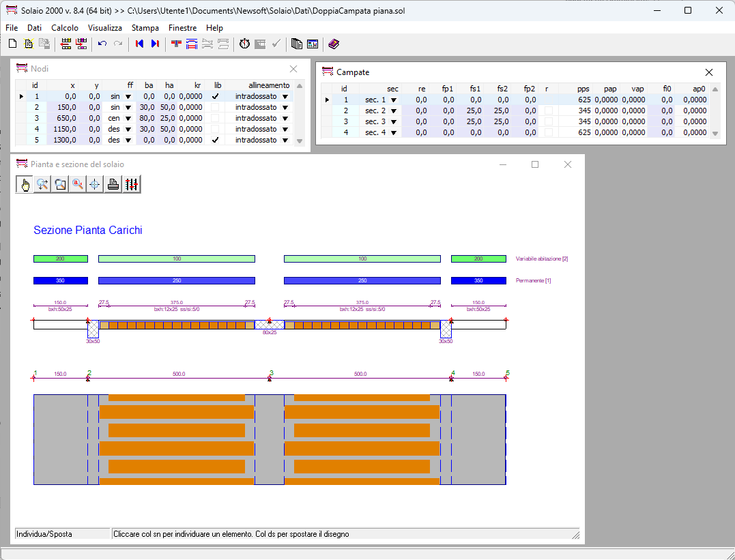This screenshot has height=560, width=735.
Task: Select the zoom window magnifier tool
Action: click(60, 184)
